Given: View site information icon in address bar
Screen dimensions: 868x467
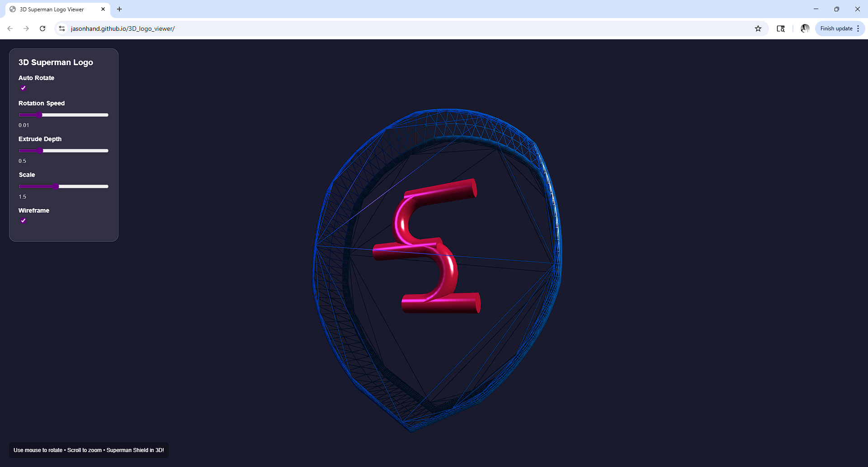Looking at the screenshot, I should [62, 29].
